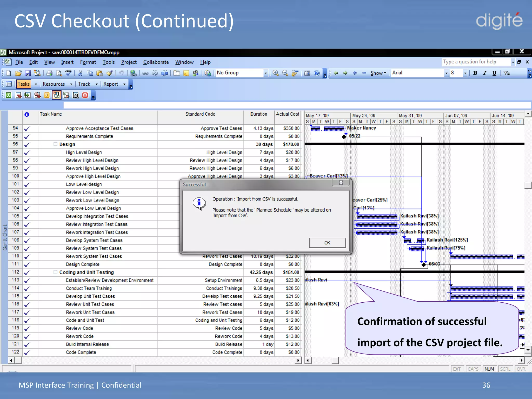The width and height of the screenshot is (532, 399).
Task: Click the Cut scissors icon
Action: 81,73
